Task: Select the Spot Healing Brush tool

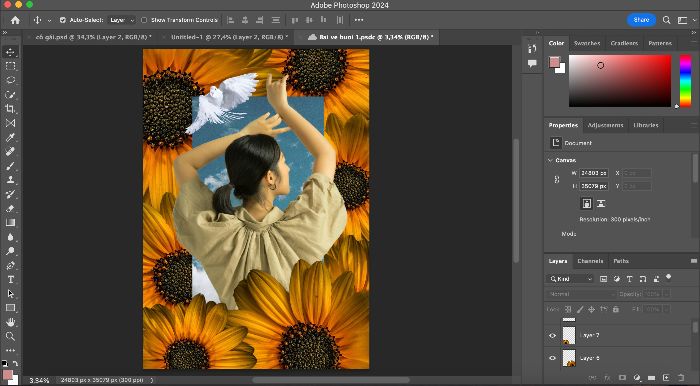Action: tap(10, 152)
